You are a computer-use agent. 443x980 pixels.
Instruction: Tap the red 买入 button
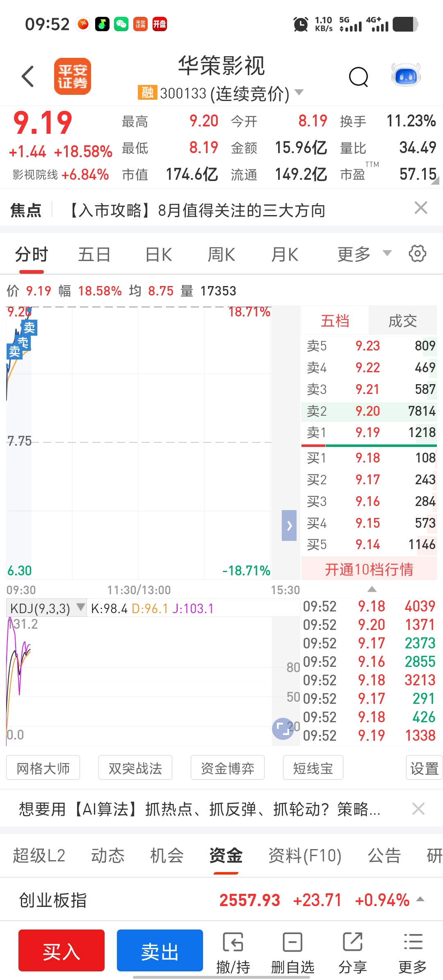(x=62, y=950)
